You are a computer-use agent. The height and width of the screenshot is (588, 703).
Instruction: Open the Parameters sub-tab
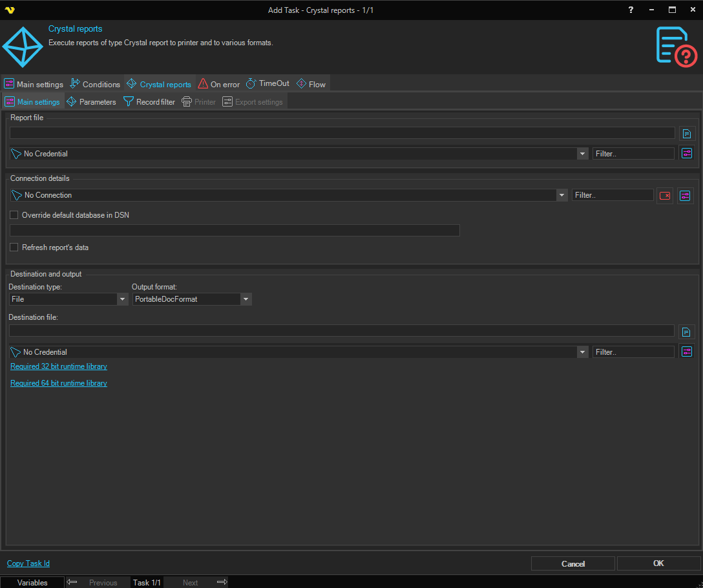[x=91, y=102]
